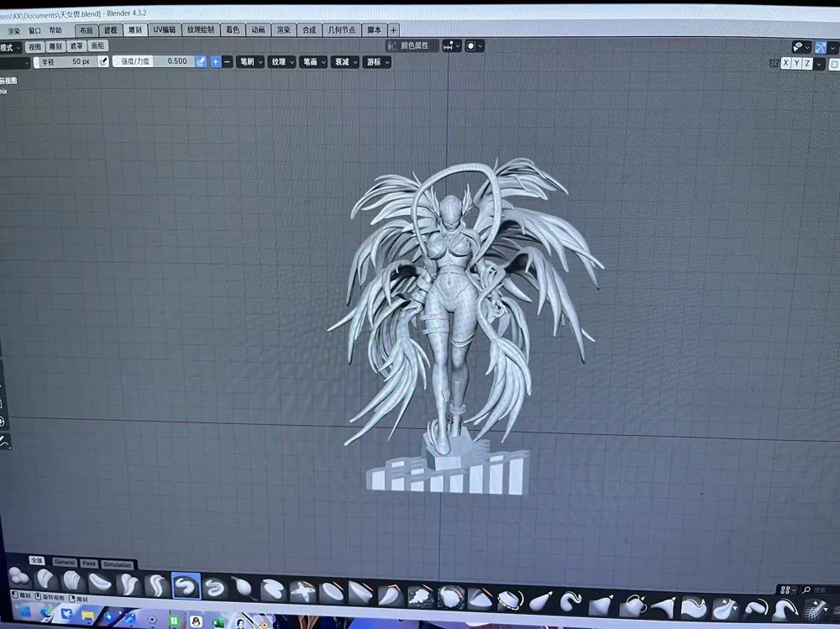This screenshot has height=629, width=840.
Task: Select the Draw Sharp brush icon
Action: (214, 589)
